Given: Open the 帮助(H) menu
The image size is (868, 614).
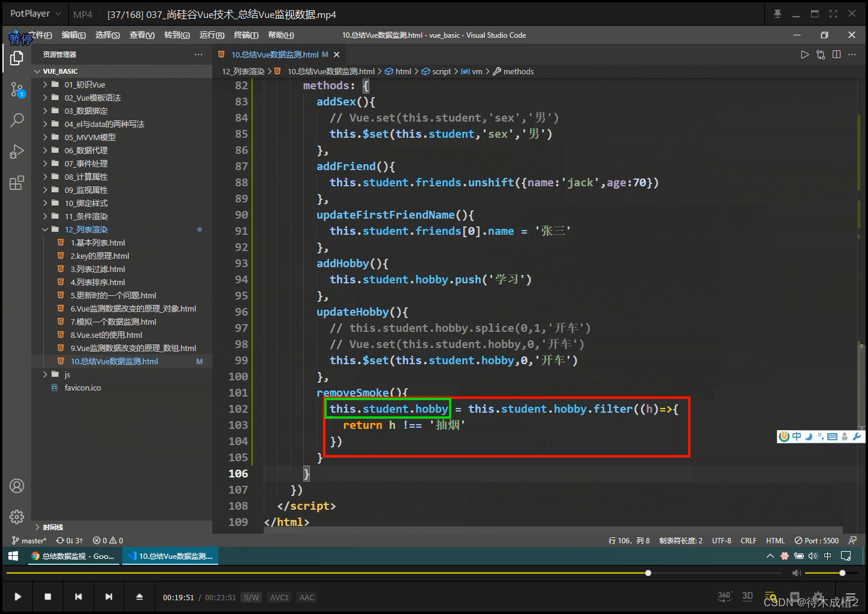Looking at the screenshot, I should (x=281, y=35).
